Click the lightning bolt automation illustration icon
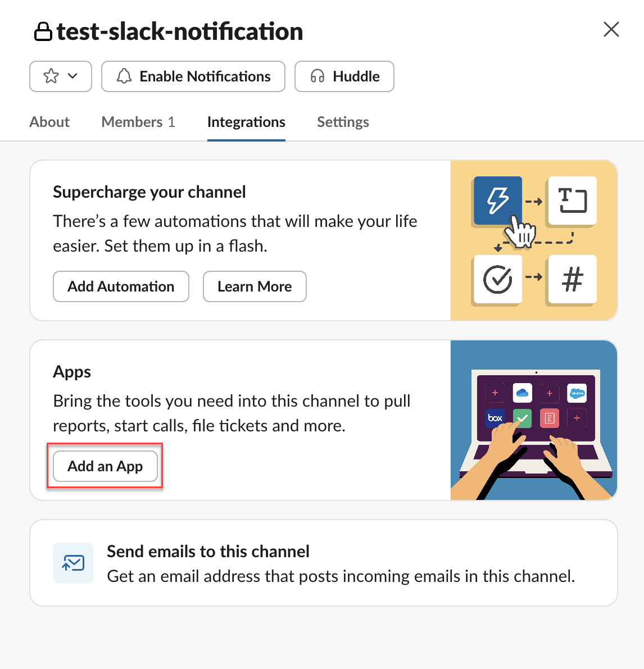The width and height of the screenshot is (644, 669). click(x=497, y=200)
